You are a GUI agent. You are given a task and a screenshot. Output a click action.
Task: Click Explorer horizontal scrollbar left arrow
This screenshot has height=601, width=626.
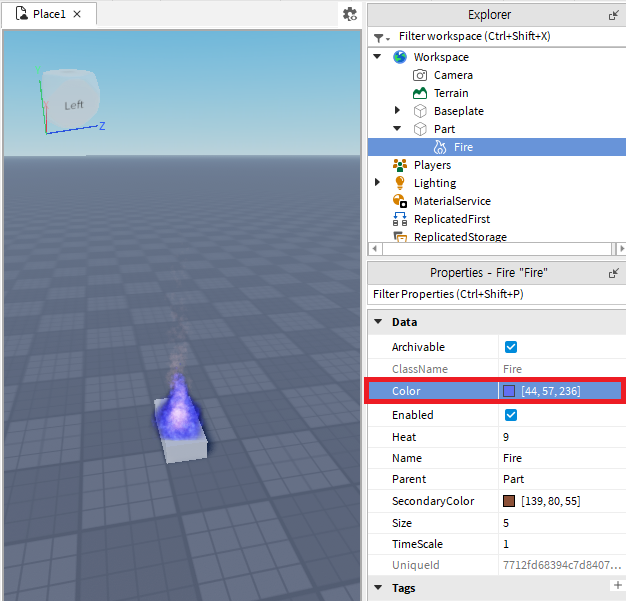point(374,248)
